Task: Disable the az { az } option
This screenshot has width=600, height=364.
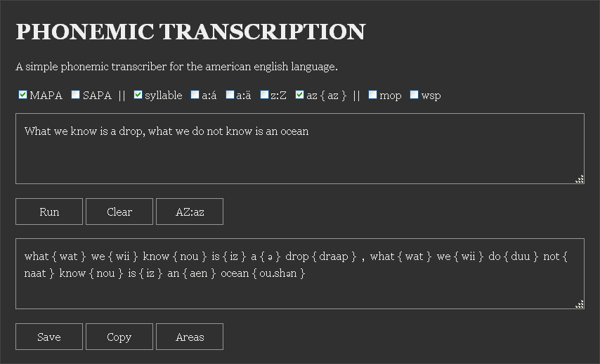Action: click(x=300, y=95)
